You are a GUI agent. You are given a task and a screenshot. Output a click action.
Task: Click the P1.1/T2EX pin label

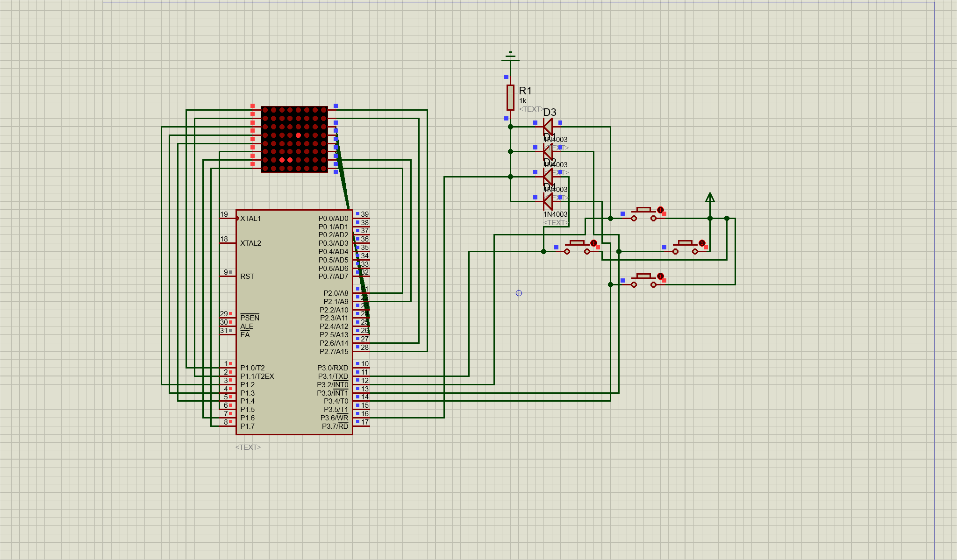point(257,376)
